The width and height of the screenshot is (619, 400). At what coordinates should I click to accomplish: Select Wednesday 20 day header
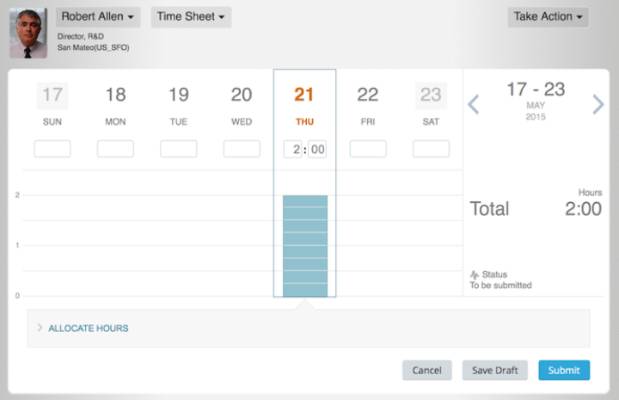click(242, 104)
